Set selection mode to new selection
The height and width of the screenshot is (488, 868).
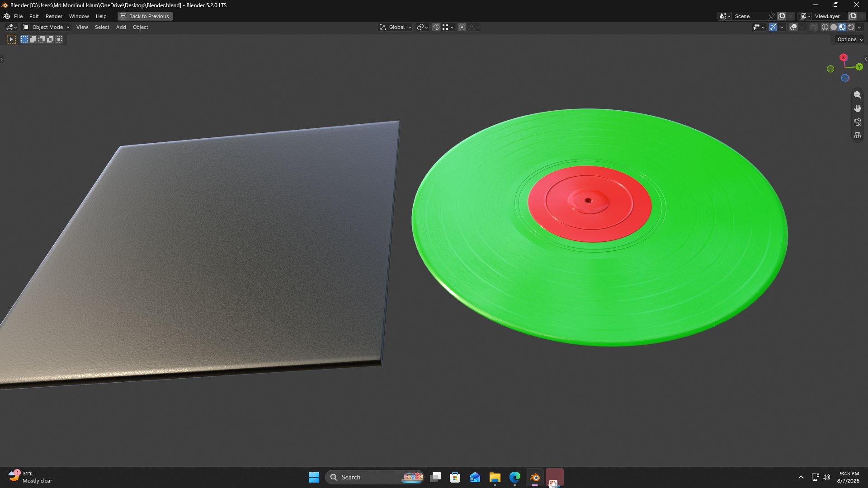24,40
